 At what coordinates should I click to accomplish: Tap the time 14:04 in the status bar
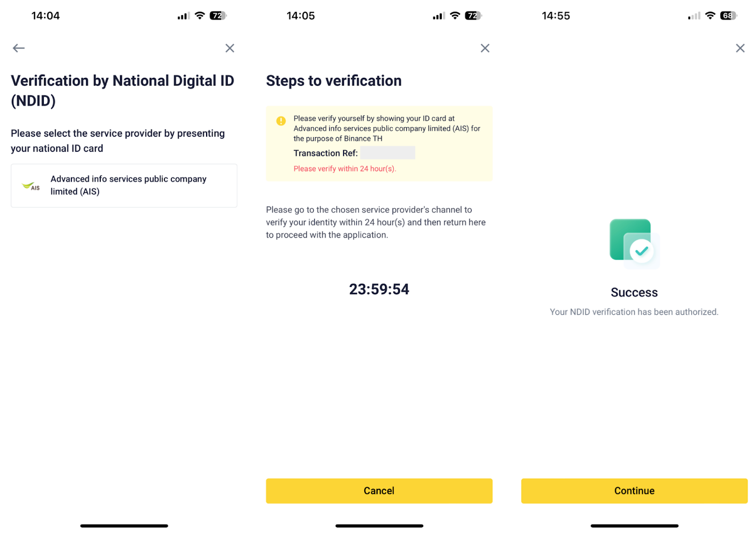point(45,15)
